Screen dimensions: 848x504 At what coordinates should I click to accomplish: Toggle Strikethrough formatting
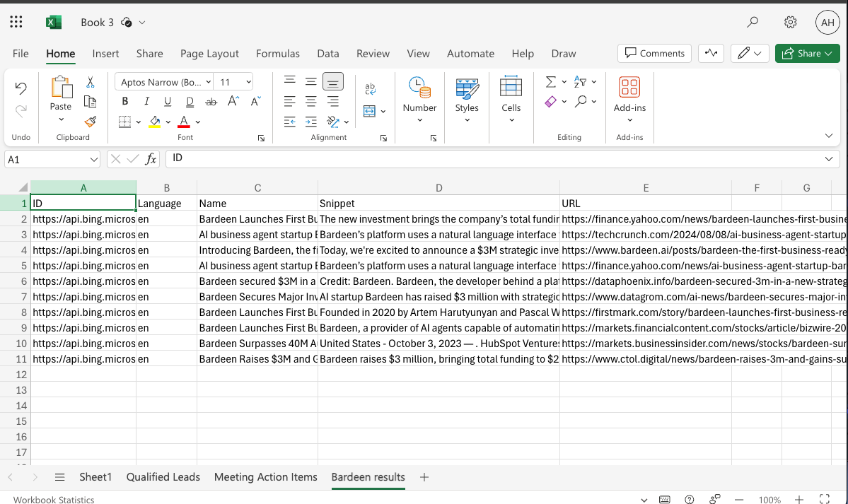click(x=211, y=101)
